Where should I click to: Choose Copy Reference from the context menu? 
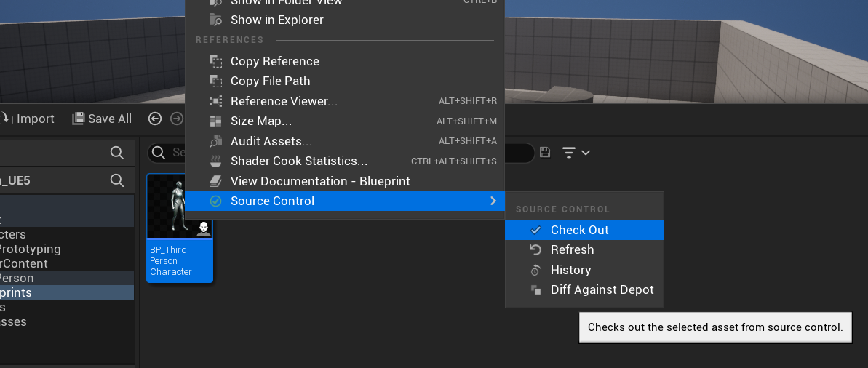click(x=274, y=61)
